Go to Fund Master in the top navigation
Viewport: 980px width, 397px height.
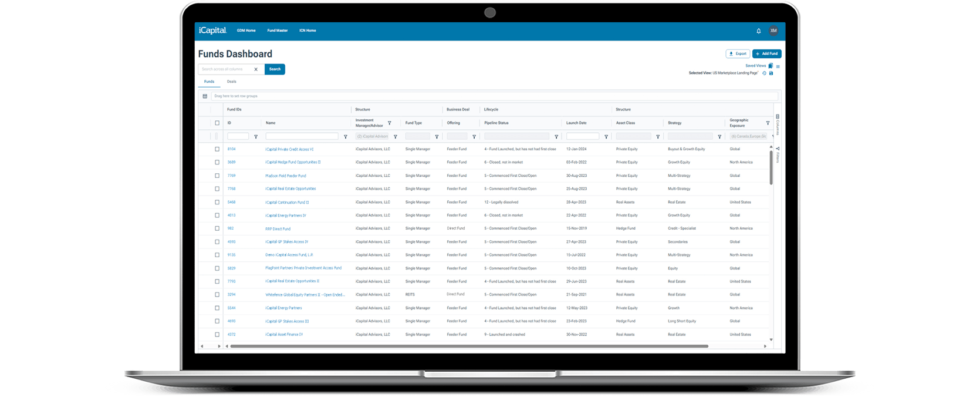[277, 31]
